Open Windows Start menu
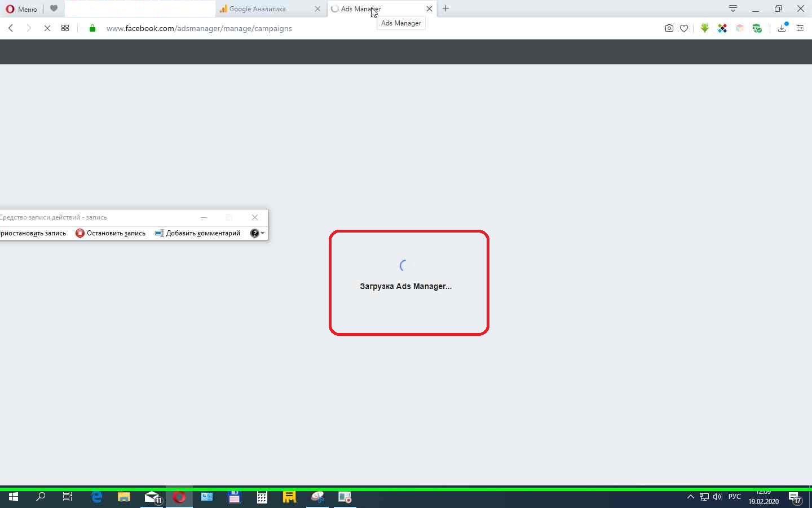Image resolution: width=812 pixels, height=508 pixels. pyautogui.click(x=14, y=497)
